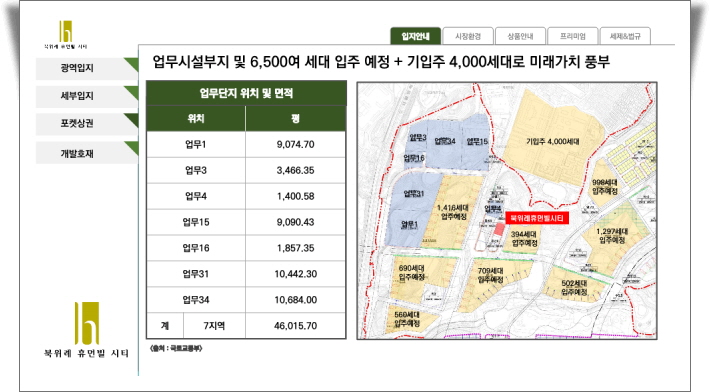Click the 업무31 table cell
Screen dimensions: 710x392
coord(196,274)
